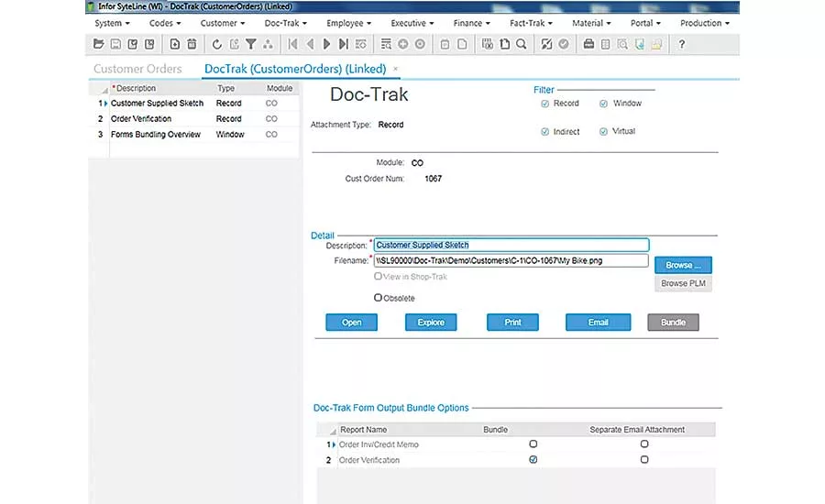Click the Print button
Image resolution: width=825 pixels, height=504 pixels.
pos(513,323)
